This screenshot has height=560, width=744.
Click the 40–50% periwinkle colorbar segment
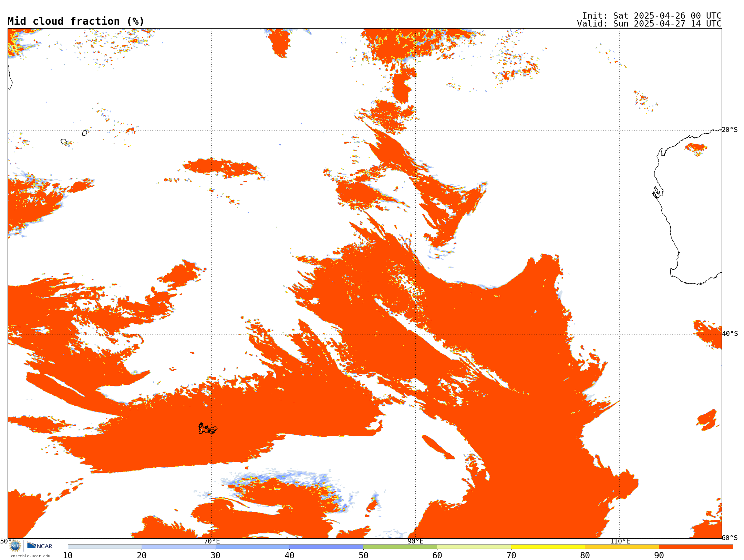(326, 547)
